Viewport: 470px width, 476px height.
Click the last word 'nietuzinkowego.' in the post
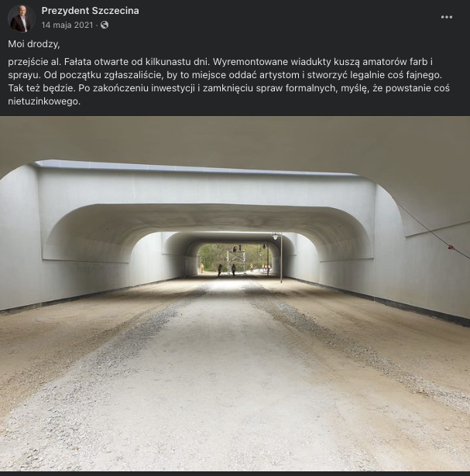tap(44, 101)
